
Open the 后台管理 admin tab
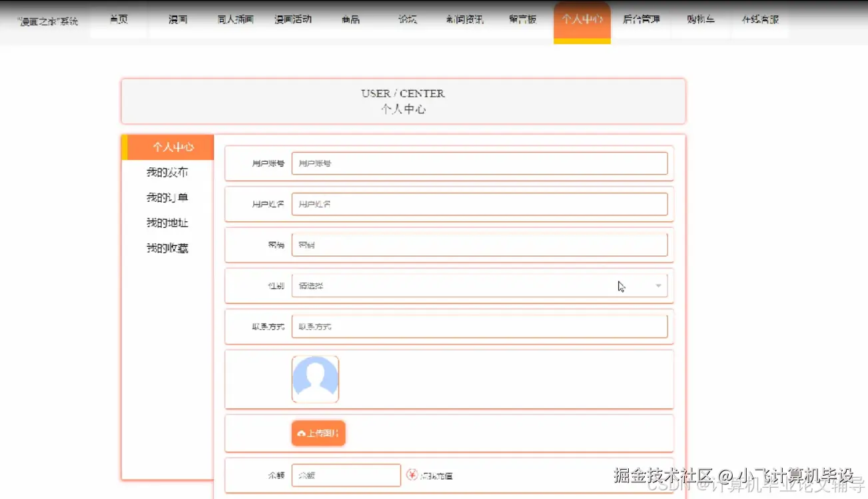(x=641, y=20)
